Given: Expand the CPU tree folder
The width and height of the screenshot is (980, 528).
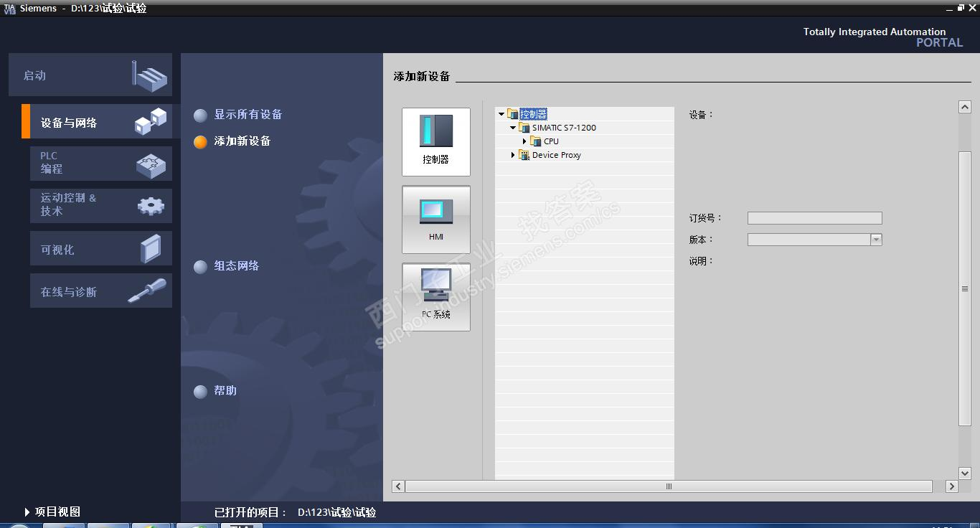Looking at the screenshot, I should click(x=524, y=141).
